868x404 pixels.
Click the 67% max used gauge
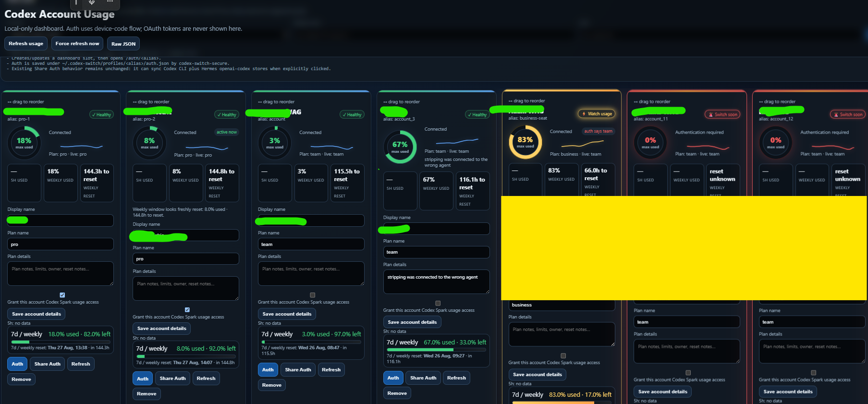[400, 147]
